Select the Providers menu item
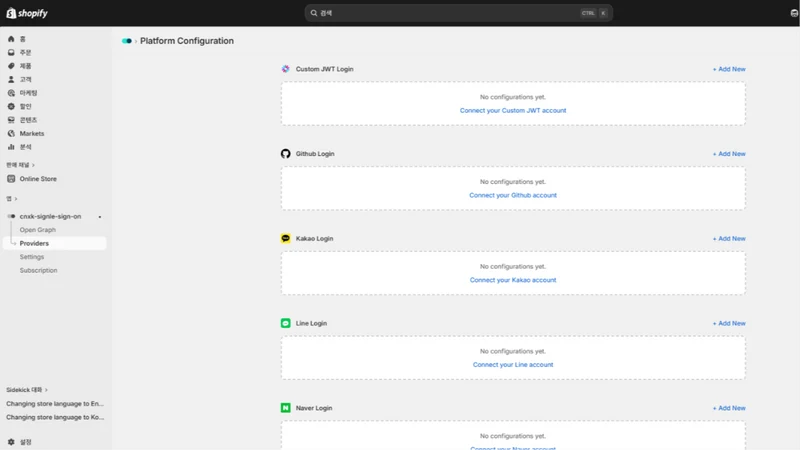 pos(55,243)
